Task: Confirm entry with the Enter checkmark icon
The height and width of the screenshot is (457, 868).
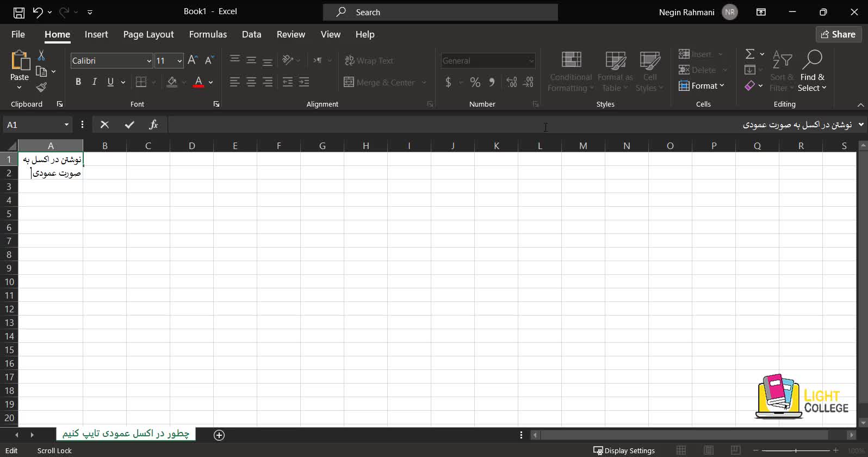Action: [x=129, y=125]
